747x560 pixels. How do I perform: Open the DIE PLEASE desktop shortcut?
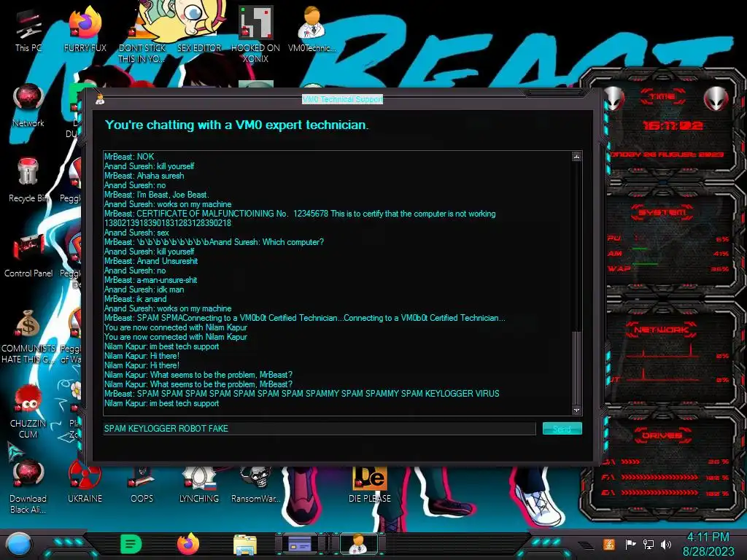pyautogui.click(x=370, y=483)
